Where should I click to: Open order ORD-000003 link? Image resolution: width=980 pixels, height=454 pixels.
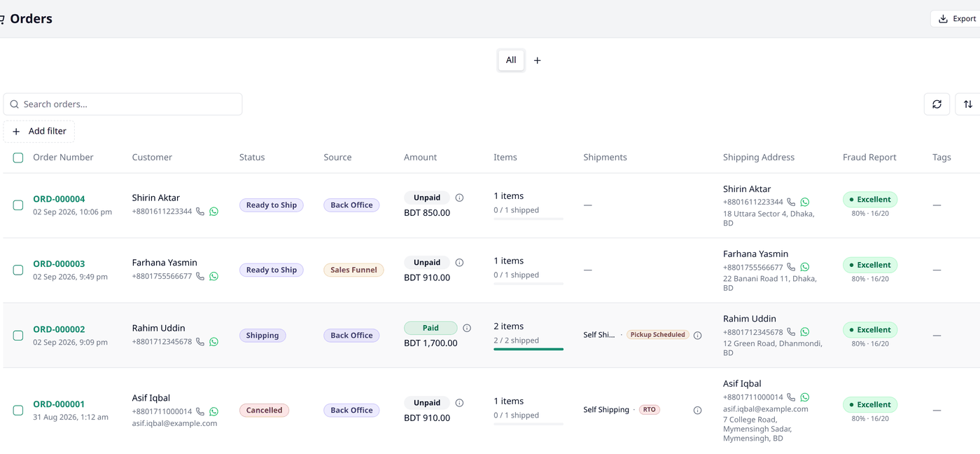pyautogui.click(x=59, y=264)
